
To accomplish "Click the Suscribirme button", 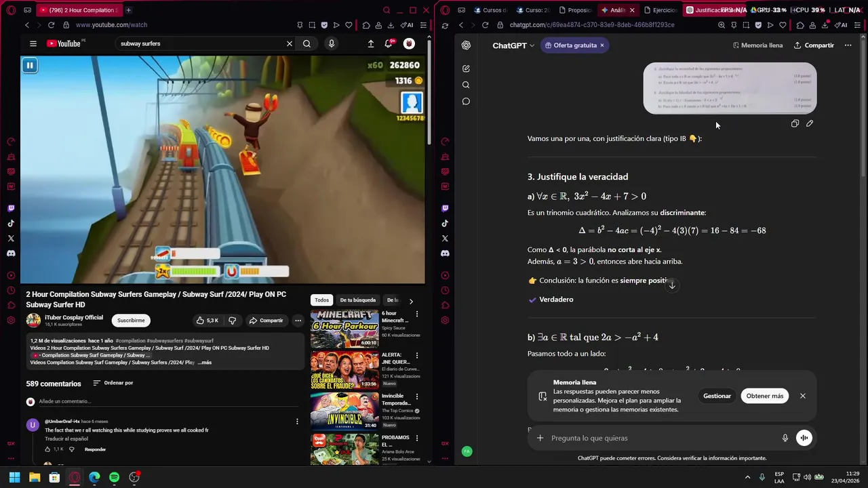I will (131, 321).
